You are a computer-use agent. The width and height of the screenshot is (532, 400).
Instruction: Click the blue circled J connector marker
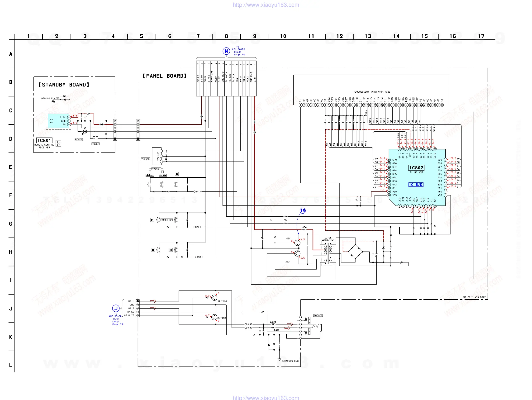[x=116, y=308]
